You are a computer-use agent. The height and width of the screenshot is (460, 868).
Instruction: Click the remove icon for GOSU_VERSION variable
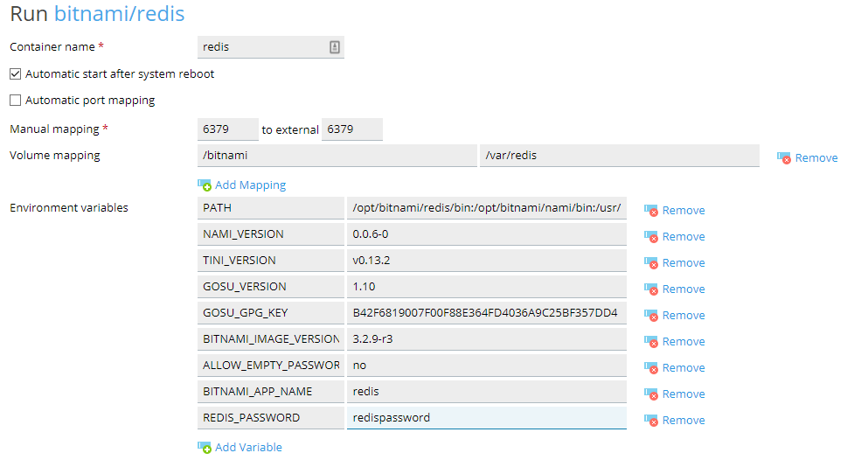coord(651,289)
